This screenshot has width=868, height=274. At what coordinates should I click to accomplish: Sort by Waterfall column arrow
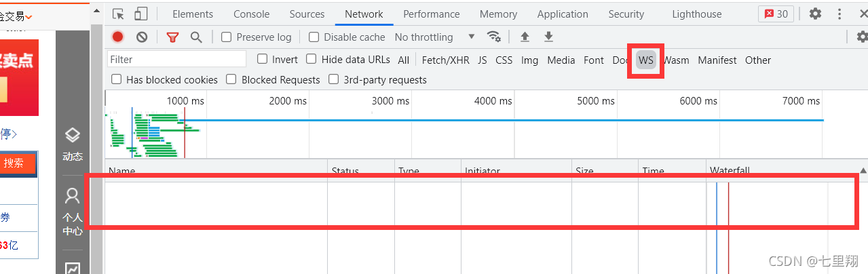tap(863, 171)
